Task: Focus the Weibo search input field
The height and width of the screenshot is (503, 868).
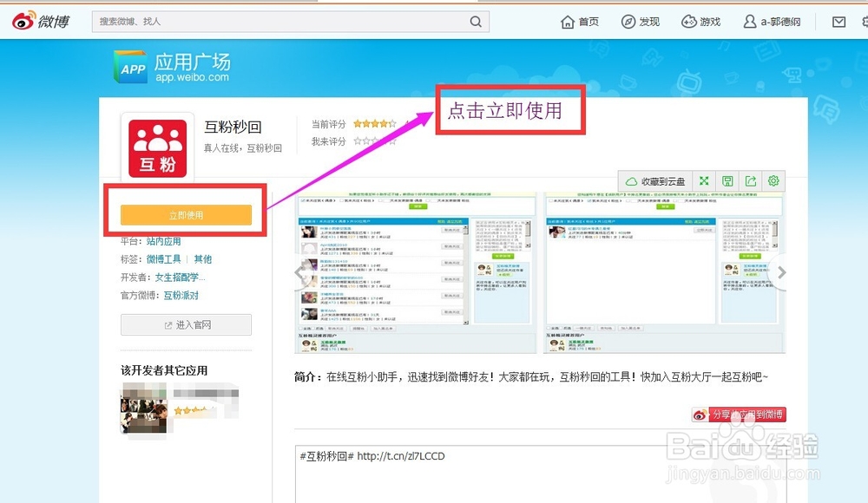Action: pos(290,22)
